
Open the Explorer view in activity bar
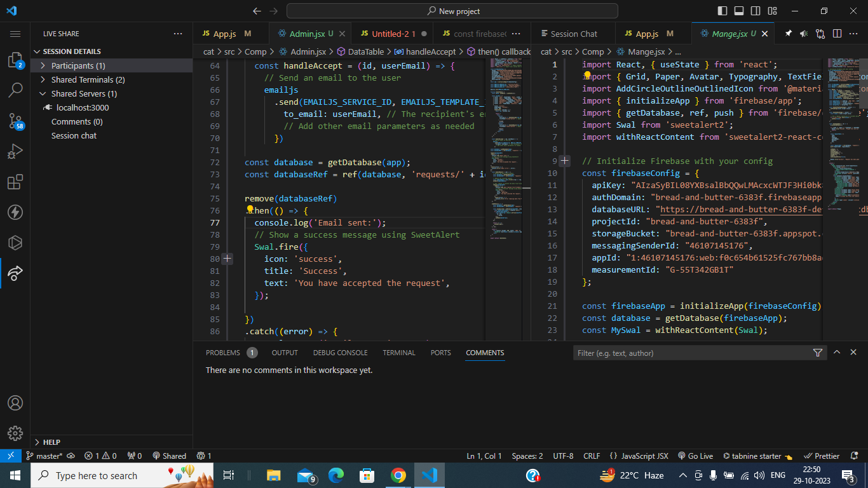coord(15,60)
